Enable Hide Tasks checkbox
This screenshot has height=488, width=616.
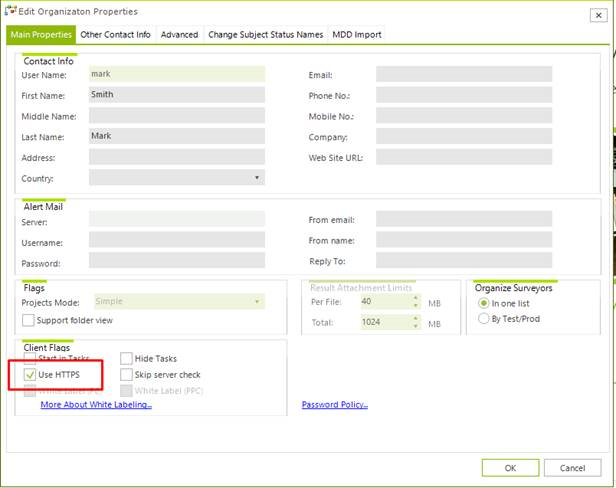pos(126,358)
